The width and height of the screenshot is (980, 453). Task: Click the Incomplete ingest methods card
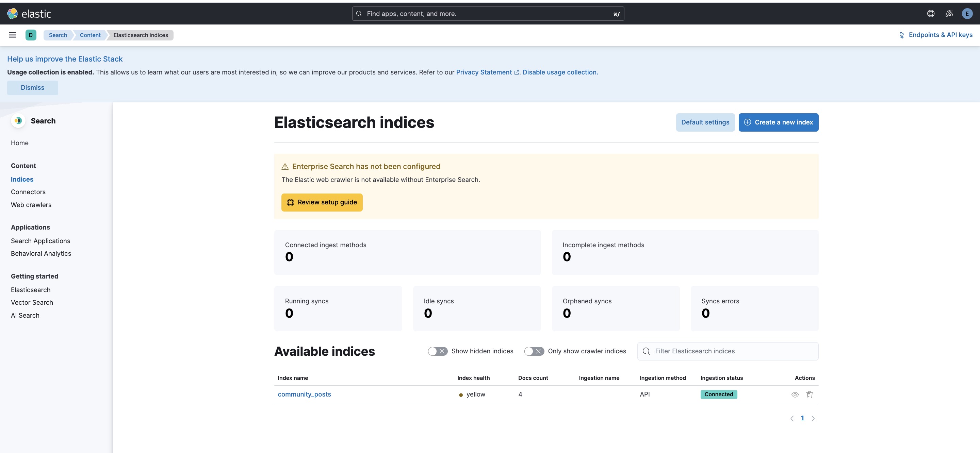[x=685, y=253]
